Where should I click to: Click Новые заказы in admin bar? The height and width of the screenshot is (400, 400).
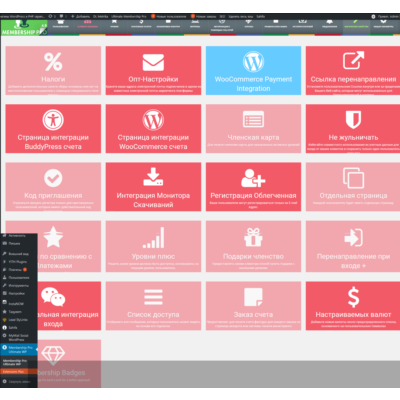pos(203,16)
